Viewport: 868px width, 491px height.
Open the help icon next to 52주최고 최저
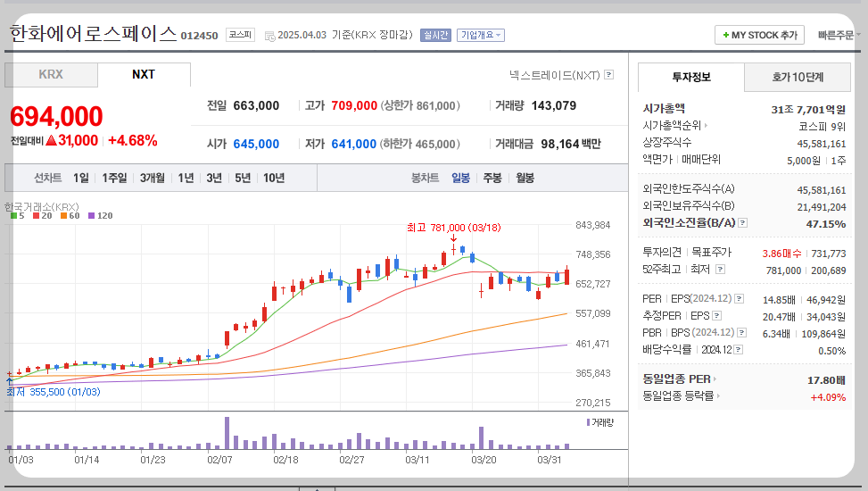(720, 270)
